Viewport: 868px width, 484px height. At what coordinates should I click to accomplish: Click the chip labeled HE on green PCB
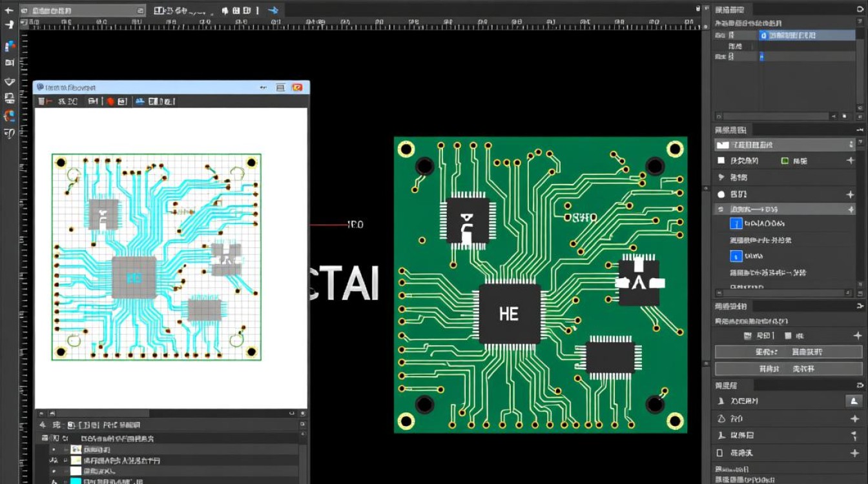[x=509, y=314]
